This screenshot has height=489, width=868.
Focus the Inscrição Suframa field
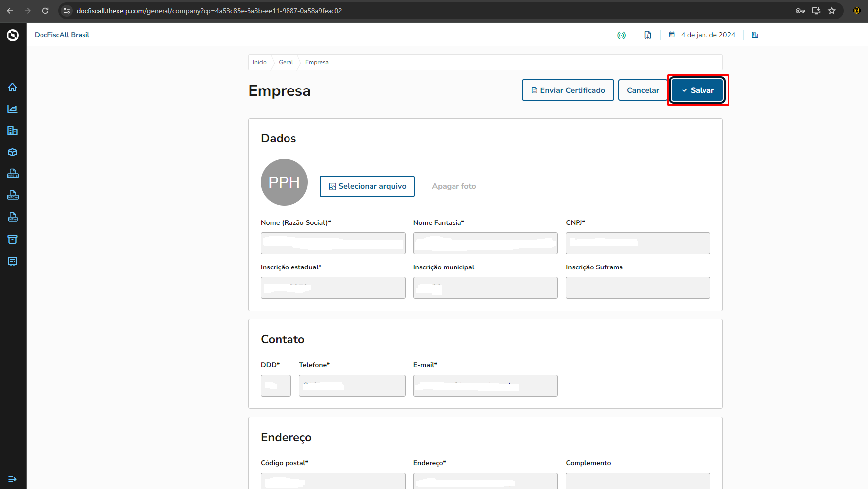pos(638,288)
